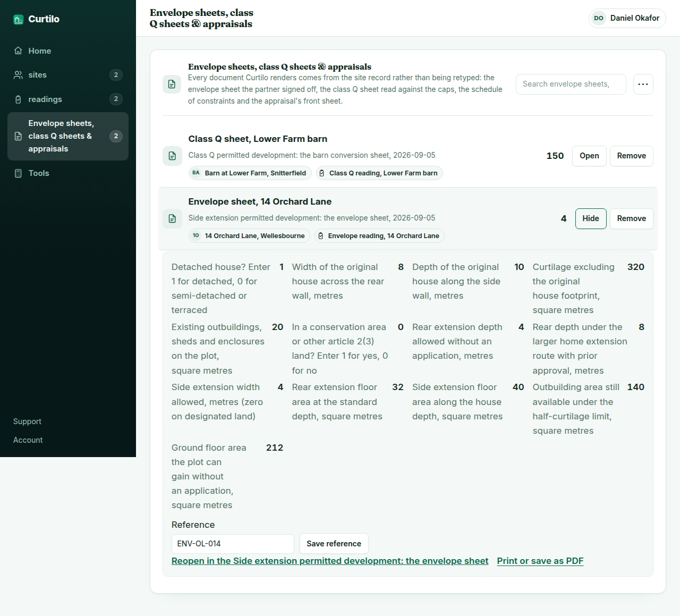Viewport: 680px width, 616px height.
Task: Click clipboard icon on Envelope reading tag
Action: pyautogui.click(x=321, y=236)
